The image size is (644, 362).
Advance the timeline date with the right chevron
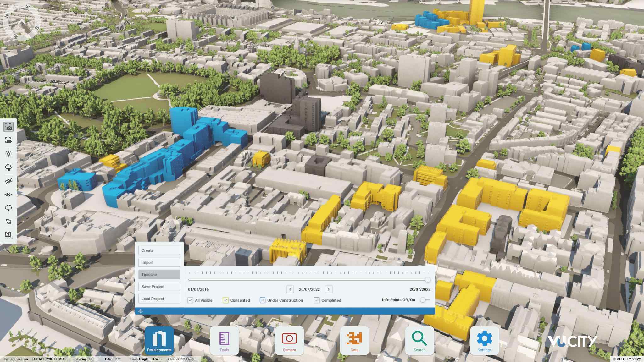(329, 289)
